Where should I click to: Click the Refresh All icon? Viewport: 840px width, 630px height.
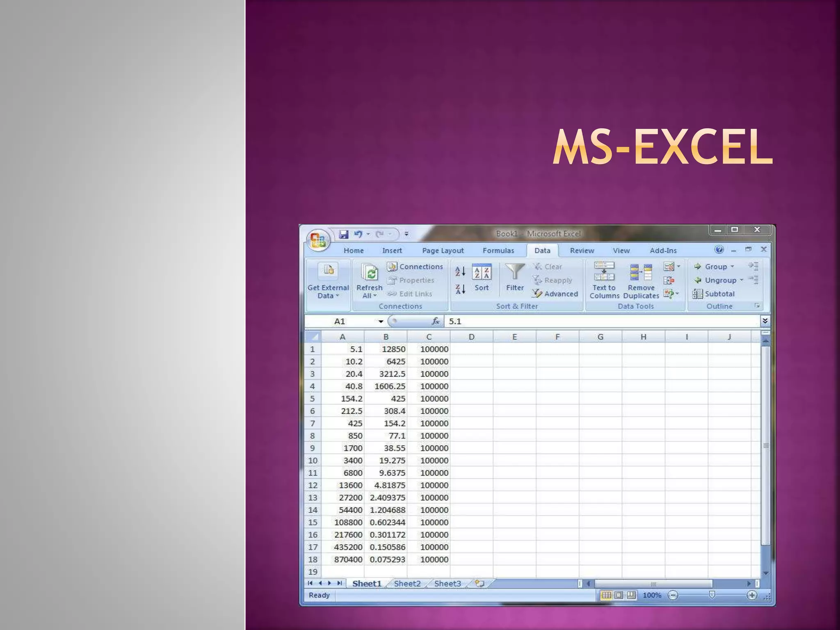pos(370,272)
